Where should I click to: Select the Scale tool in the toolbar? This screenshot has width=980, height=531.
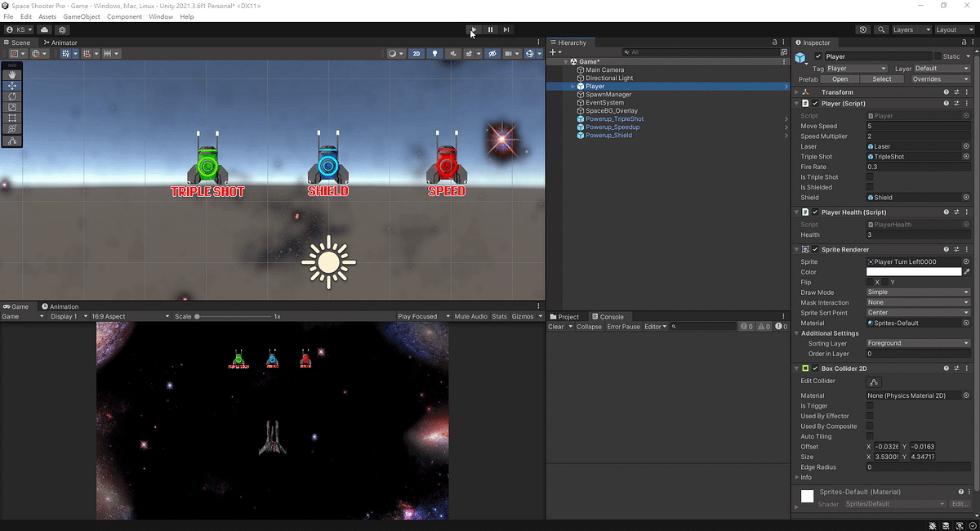click(x=12, y=106)
